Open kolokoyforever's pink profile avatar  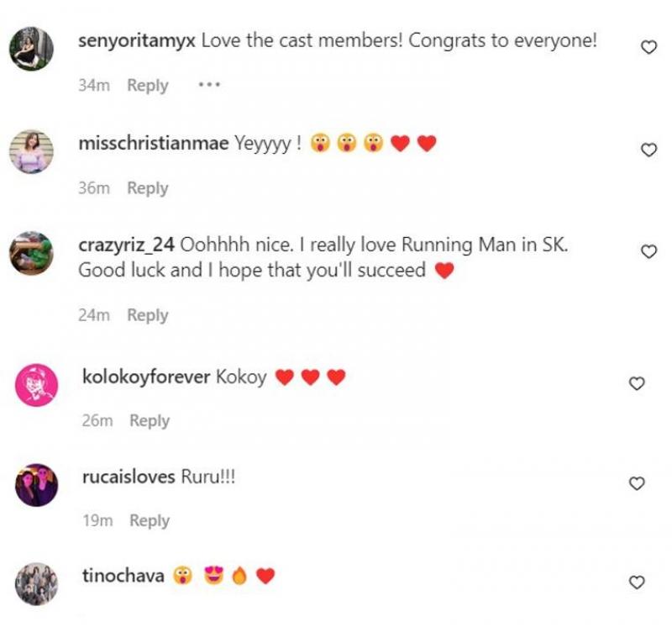(37, 386)
